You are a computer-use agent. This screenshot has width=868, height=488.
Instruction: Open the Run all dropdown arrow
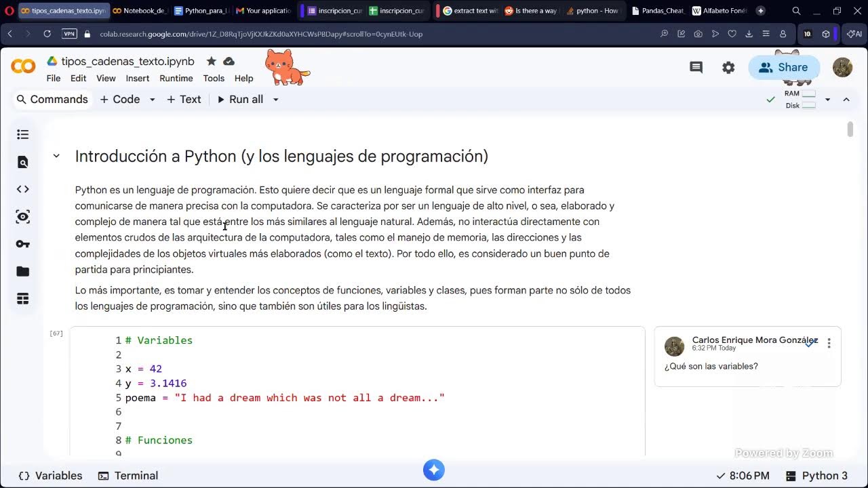click(x=275, y=100)
